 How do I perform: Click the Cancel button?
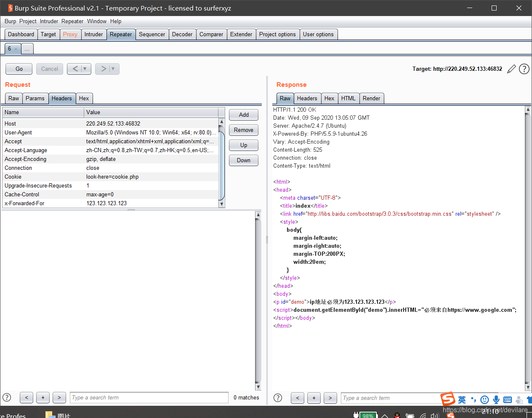(50, 69)
